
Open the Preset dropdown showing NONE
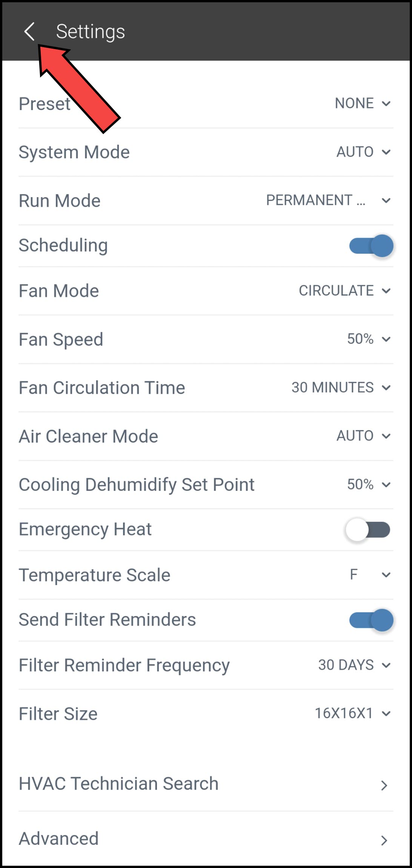click(x=362, y=103)
